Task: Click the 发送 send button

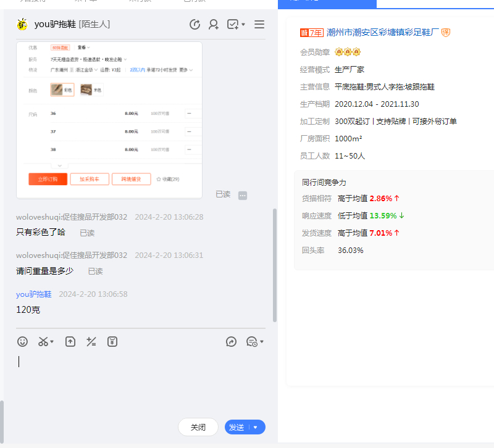Action: coord(237,427)
